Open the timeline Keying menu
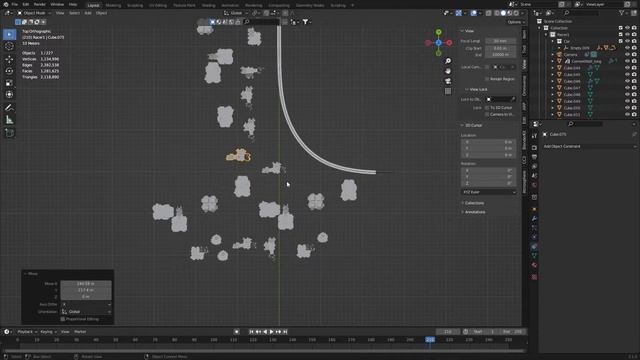This screenshot has width=640, height=360. coord(48,332)
